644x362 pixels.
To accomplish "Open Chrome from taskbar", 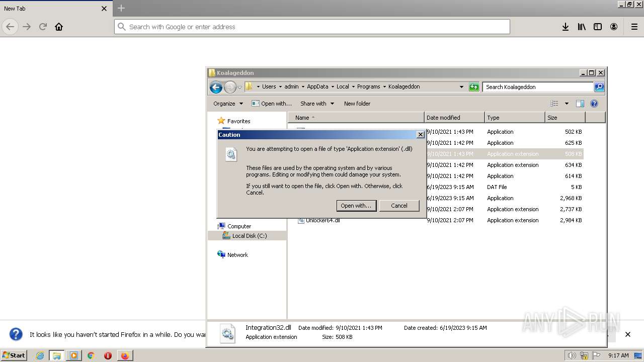I will click(x=91, y=355).
